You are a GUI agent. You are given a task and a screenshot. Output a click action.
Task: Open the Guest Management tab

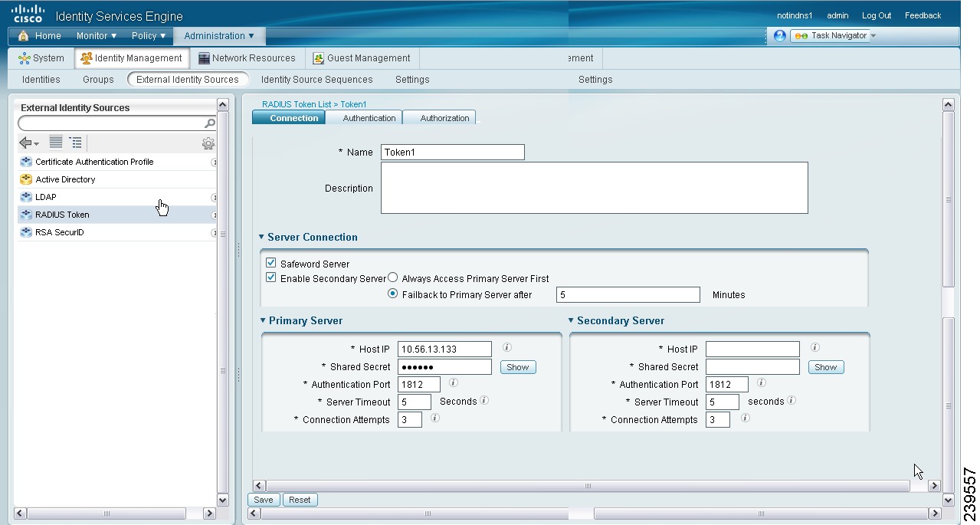tap(362, 58)
